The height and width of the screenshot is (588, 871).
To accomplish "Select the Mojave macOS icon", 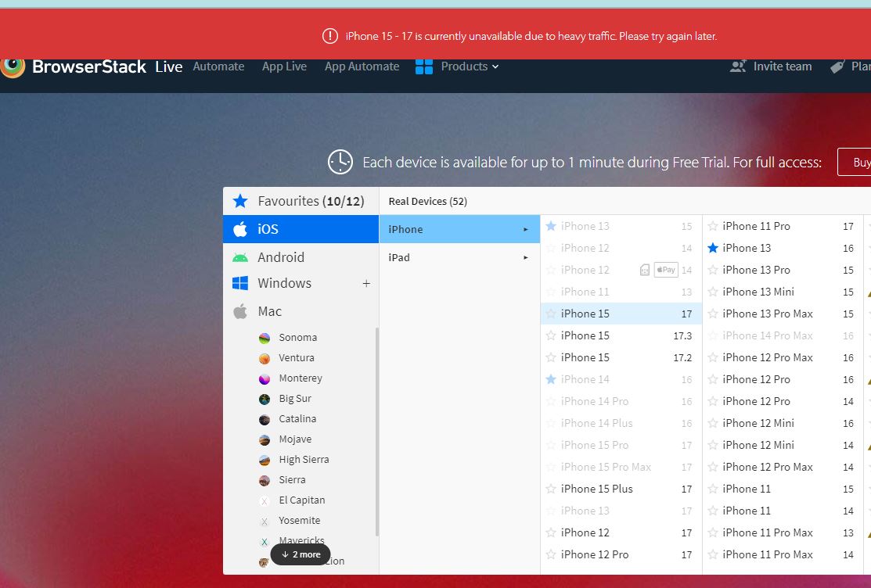I will tap(265, 439).
